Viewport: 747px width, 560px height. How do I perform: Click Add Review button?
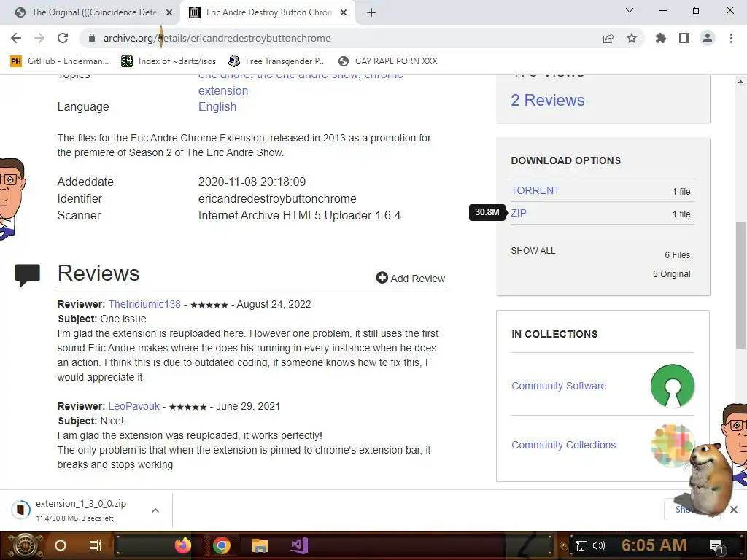(410, 278)
